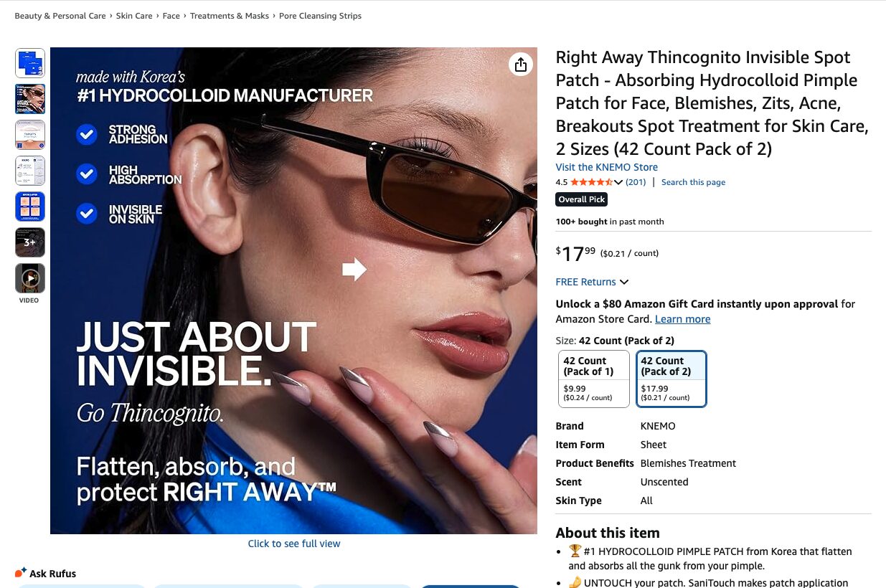Click to see full view link
The image size is (886, 588).
click(294, 544)
